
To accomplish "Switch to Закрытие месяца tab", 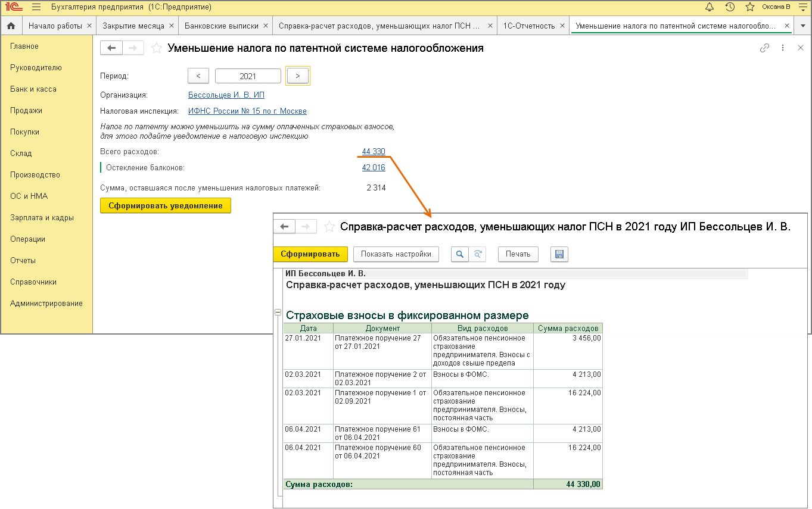I will coord(133,26).
